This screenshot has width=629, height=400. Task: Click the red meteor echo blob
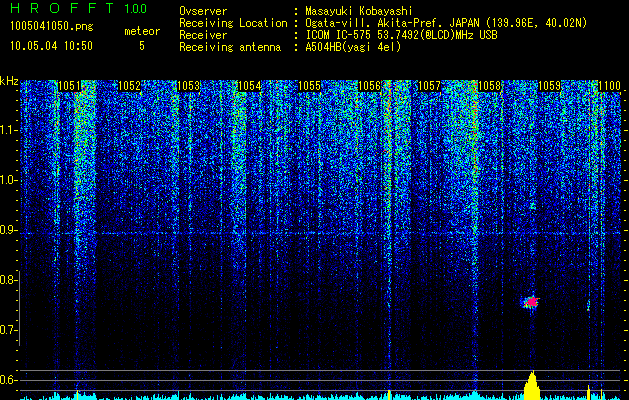[x=531, y=302]
